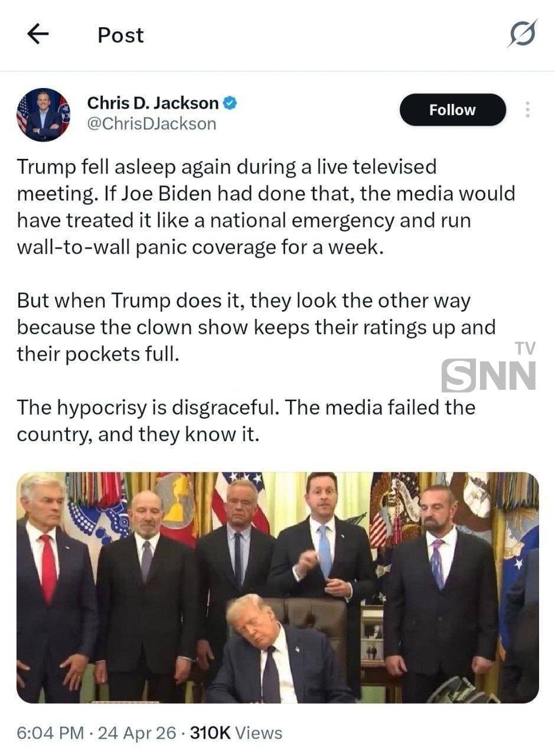Open Grok via the slashed-circle icon

tap(523, 34)
